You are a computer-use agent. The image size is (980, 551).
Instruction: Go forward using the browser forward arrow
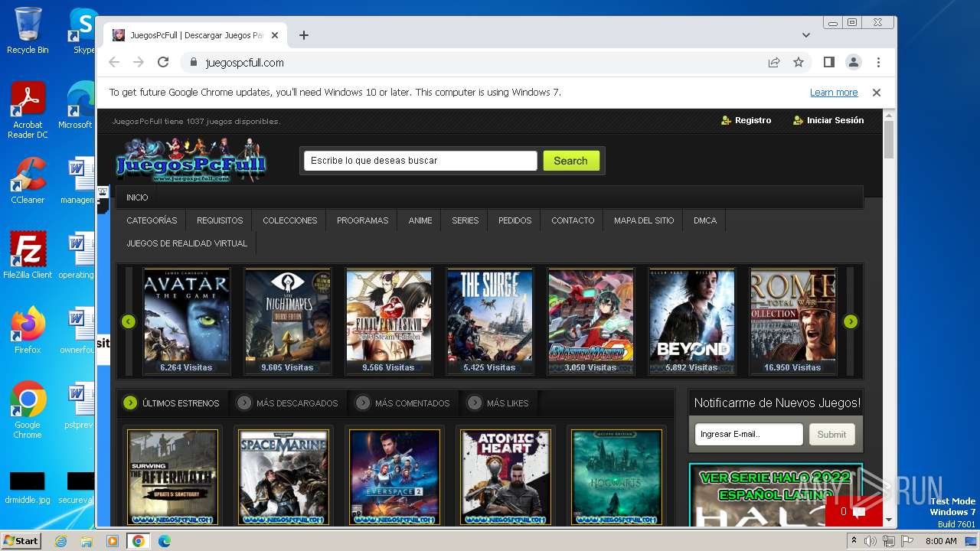139,63
